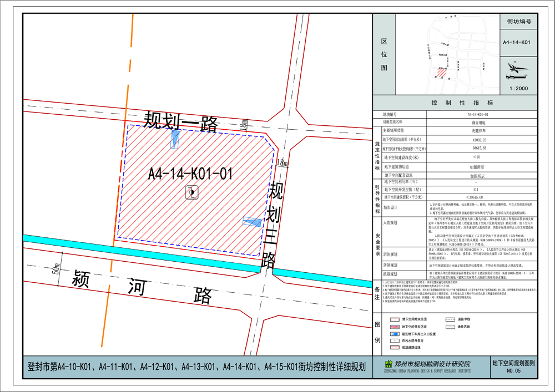Click the 雨污水提升泵房 legend symbol
The image size is (555, 392).
tap(394, 339)
